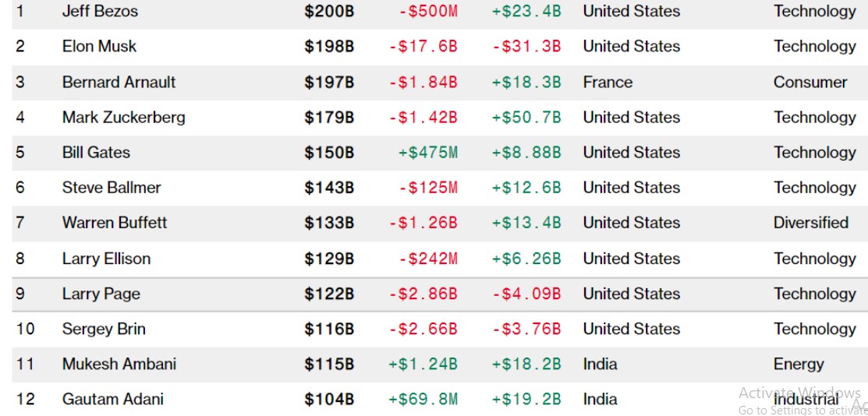The image size is (868, 416).
Task: Click Bill Gates name link
Action: 96,152
